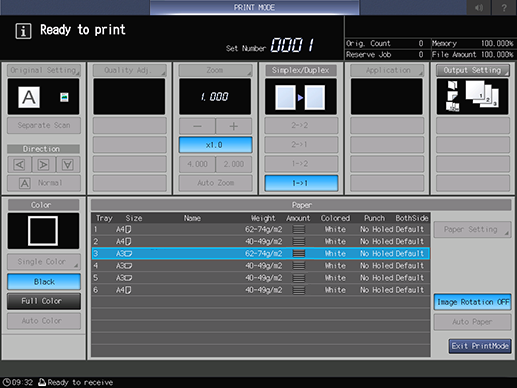Increase zoom with the plus button

click(234, 126)
